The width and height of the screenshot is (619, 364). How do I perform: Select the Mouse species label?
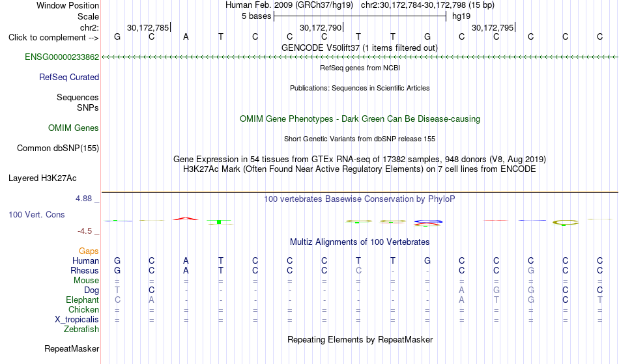86,281
